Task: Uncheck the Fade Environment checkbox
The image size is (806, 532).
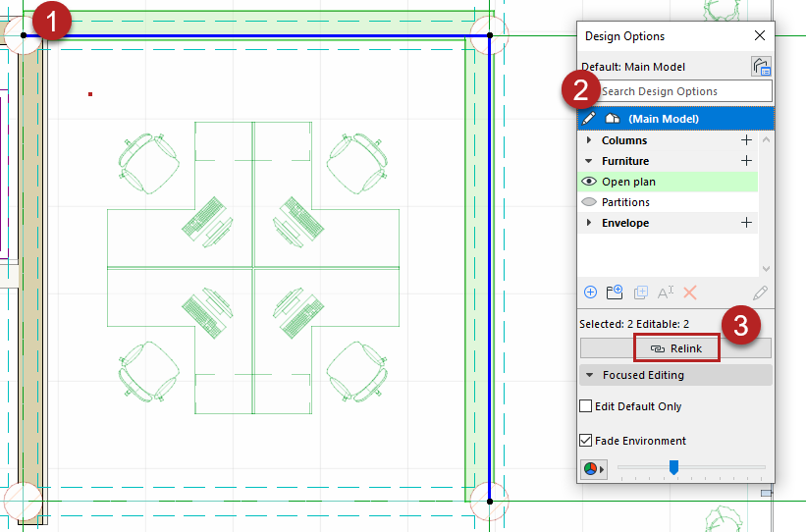Action: pyautogui.click(x=585, y=441)
